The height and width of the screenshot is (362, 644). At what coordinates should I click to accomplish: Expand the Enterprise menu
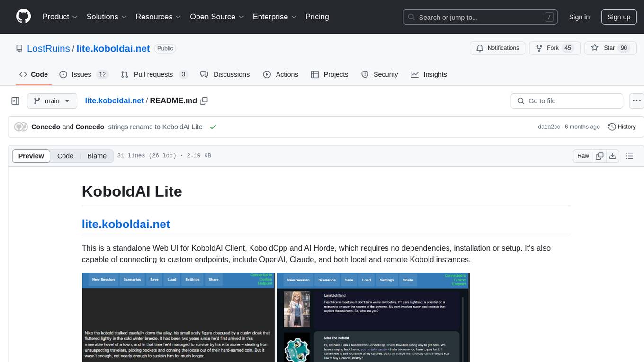(275, 17)
